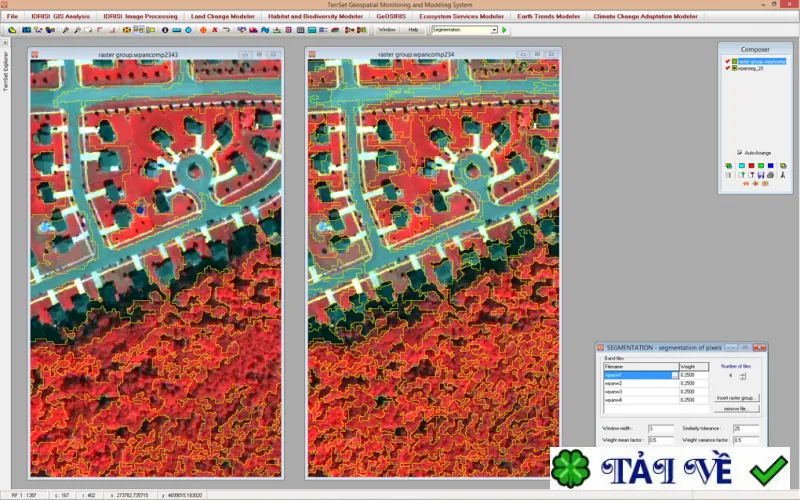Click the floppy save icon in Composer
The height and width of the screenshot is (500, 800).
(761, 175)
